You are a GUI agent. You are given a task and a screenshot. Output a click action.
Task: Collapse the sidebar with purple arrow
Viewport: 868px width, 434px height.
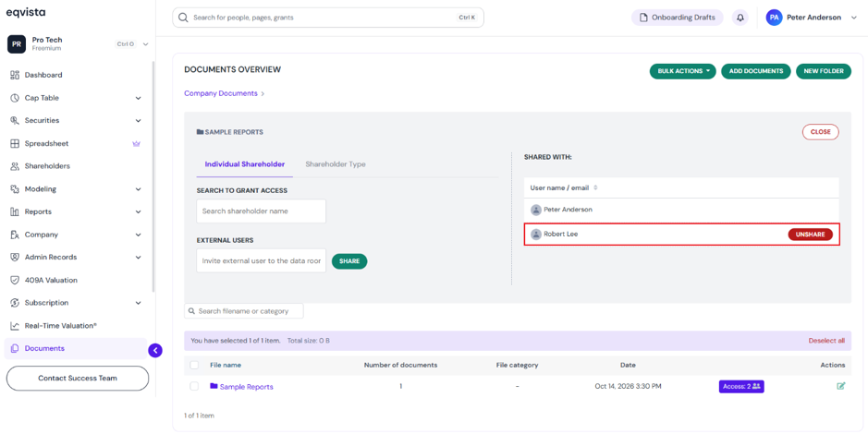tap(155, 350)
